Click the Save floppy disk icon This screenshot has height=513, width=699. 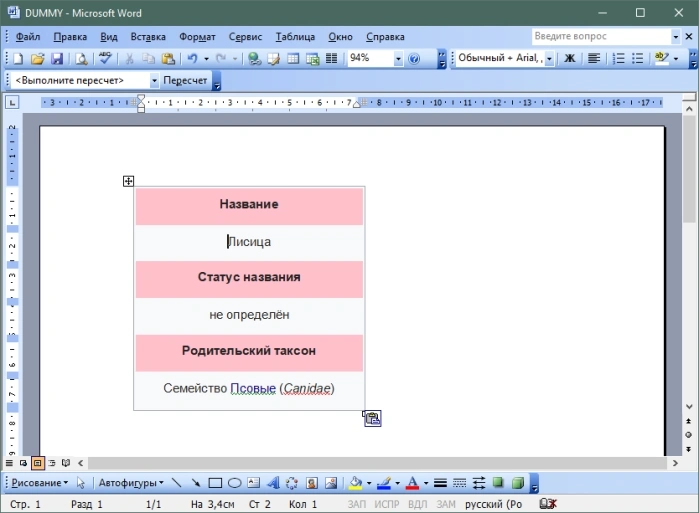click(57, 58)
